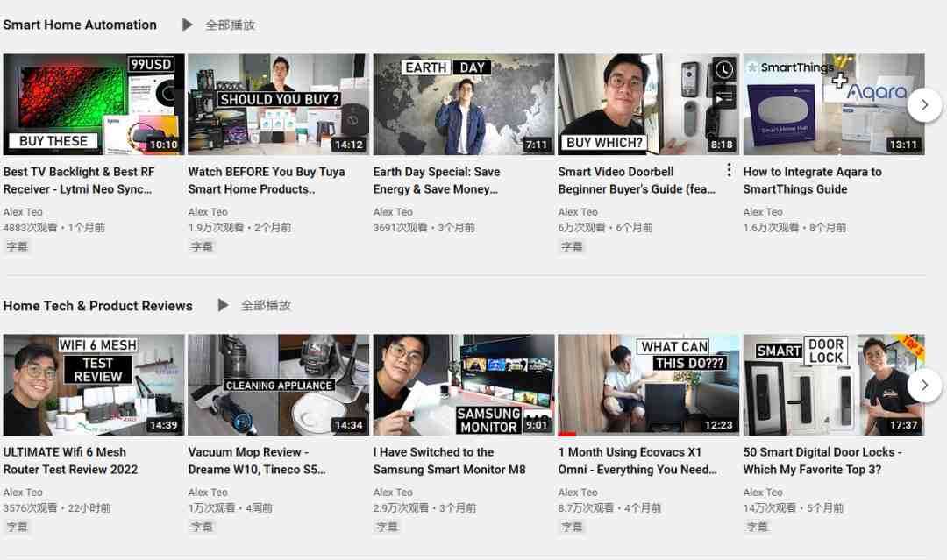This screenshot has width=947, height=560.
Task: Show next videos in Home Tech row
Action: [924, 385]
